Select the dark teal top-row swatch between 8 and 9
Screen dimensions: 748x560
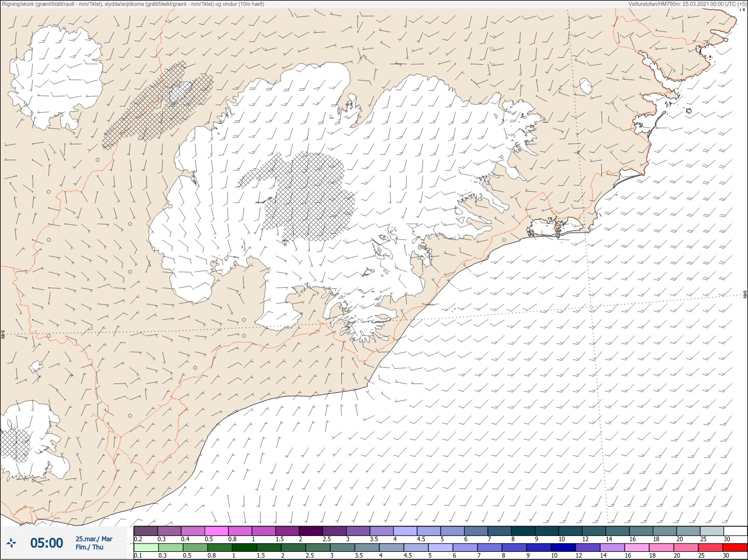(523, 531)
